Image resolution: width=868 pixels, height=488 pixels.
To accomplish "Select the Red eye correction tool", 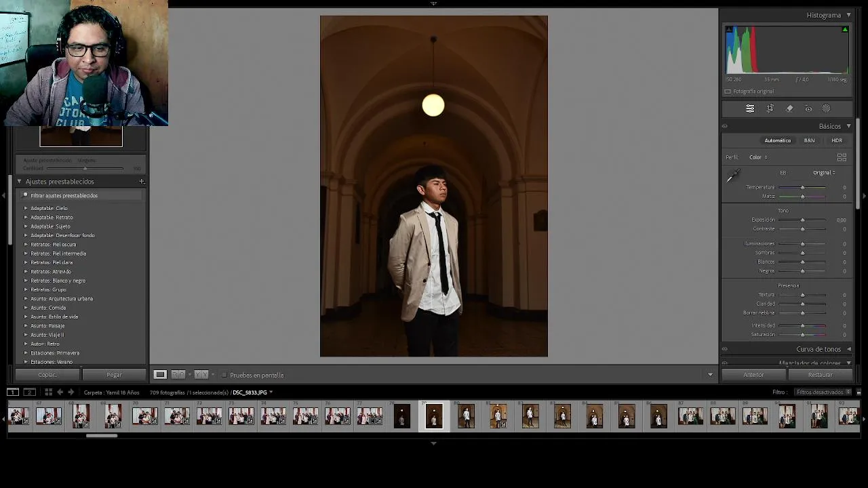I will (x=808, y=108).
